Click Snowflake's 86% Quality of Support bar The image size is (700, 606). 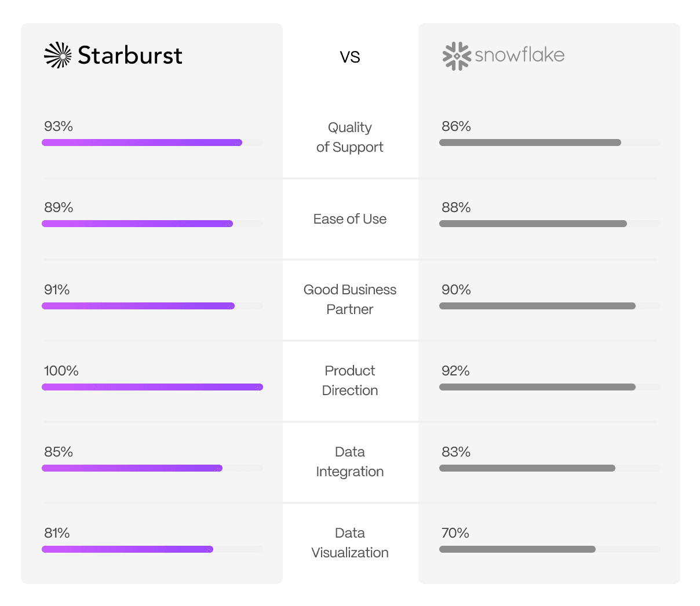pyautogui.click(x=530, y=143)
